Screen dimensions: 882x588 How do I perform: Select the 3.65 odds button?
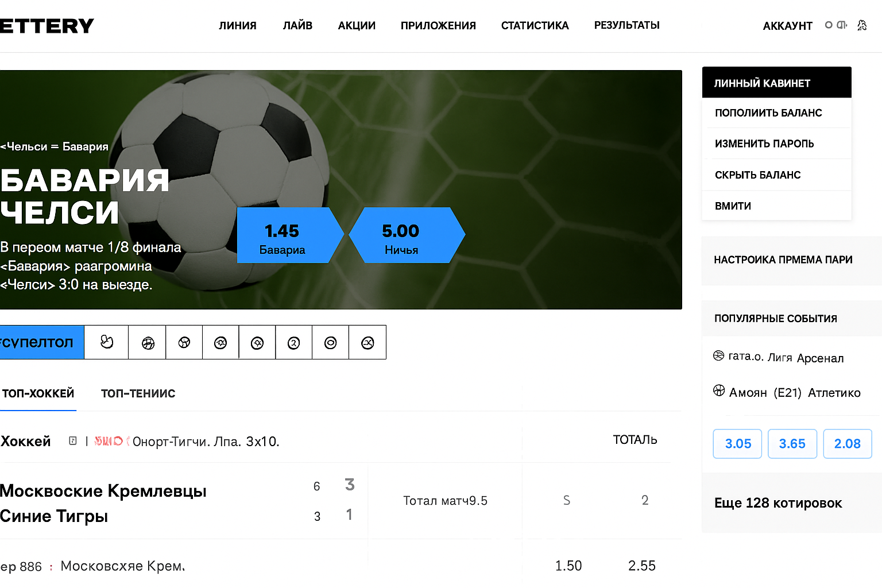792,444
